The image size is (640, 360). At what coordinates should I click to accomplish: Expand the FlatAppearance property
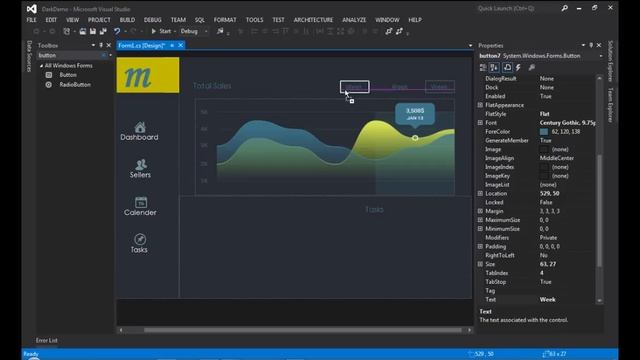click(480, 105)
